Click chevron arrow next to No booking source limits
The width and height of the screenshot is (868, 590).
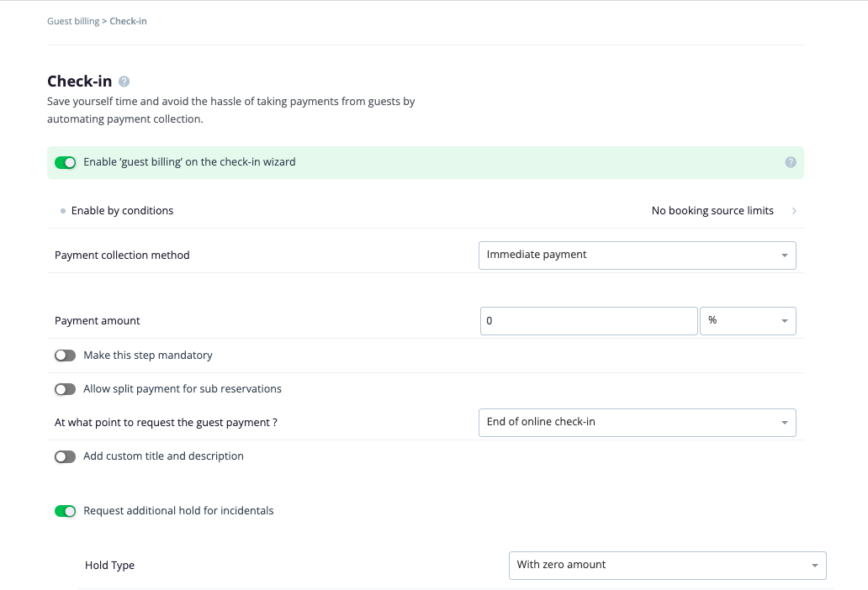coord(794,211)
